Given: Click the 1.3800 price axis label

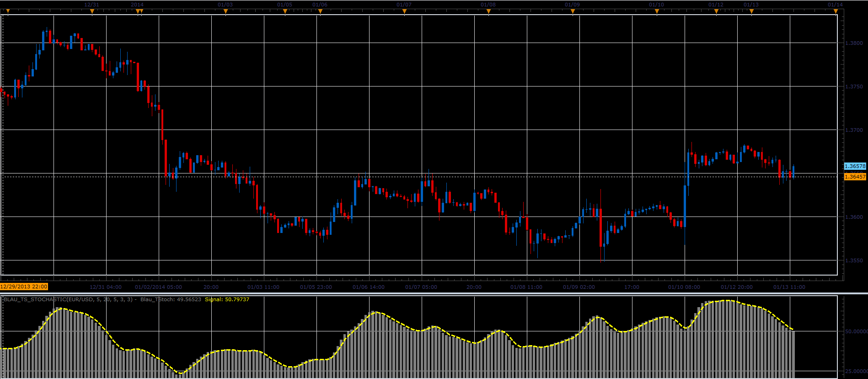Looking at the screenshot, I should click(854, 43).
